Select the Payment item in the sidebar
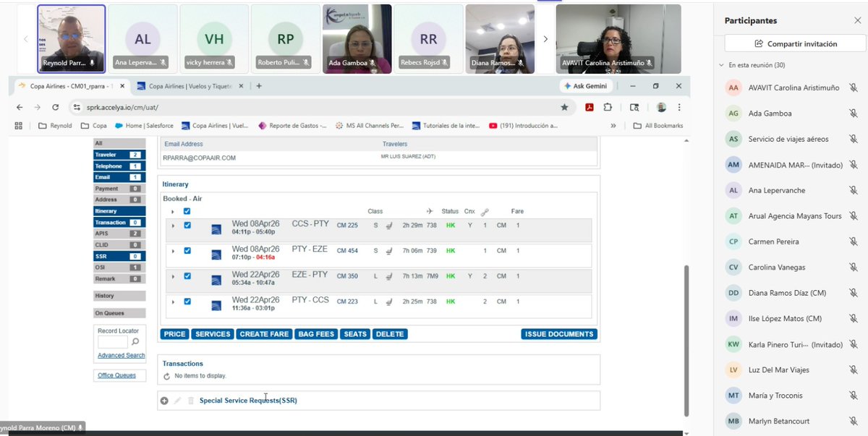 pyautogui.click(x=119, y=189)
